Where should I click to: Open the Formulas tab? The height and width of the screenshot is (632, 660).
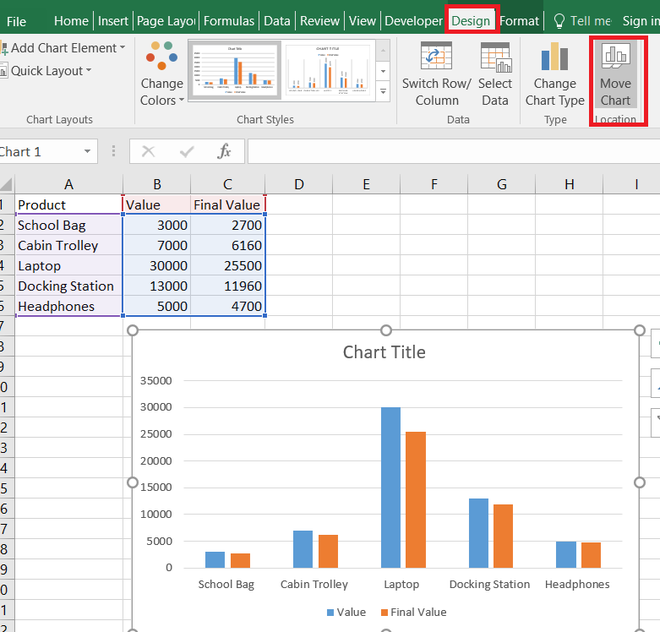pyautogui.click(x=229, y=21)
